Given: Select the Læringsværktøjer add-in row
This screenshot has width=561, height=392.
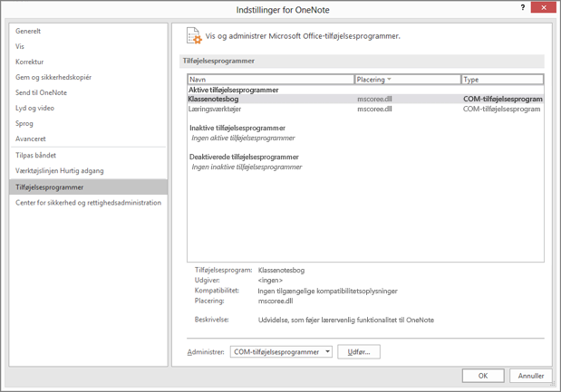Looking at the screenshot, I should pos(365,109).
